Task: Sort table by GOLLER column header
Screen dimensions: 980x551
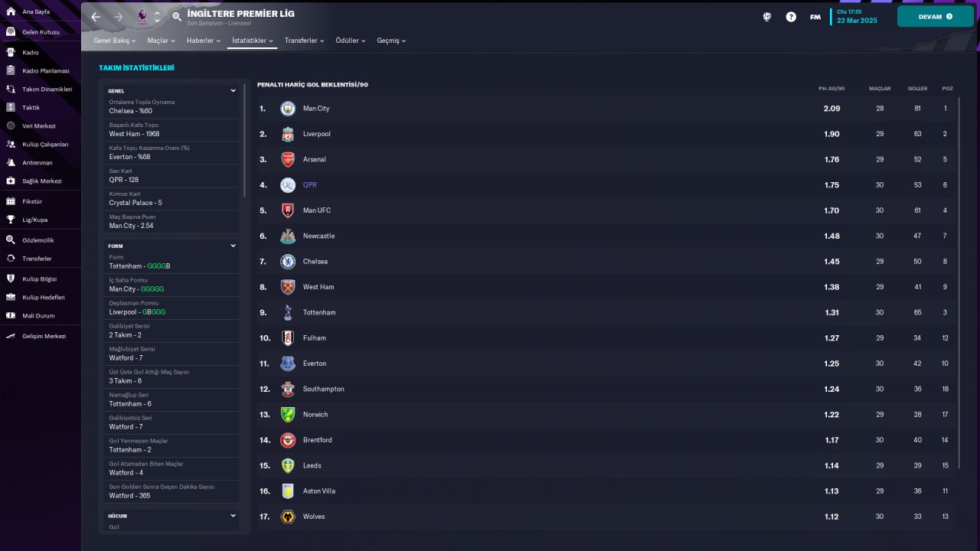Action: 917,88
